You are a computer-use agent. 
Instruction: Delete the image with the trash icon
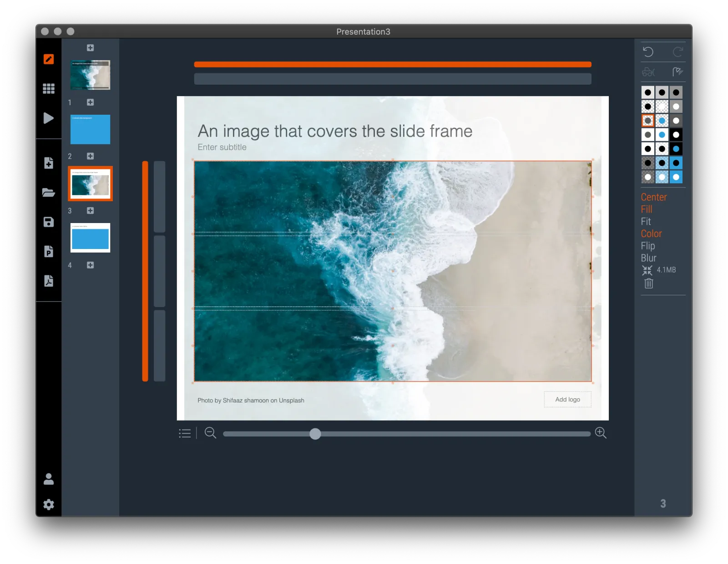click(x=649, y=284)
